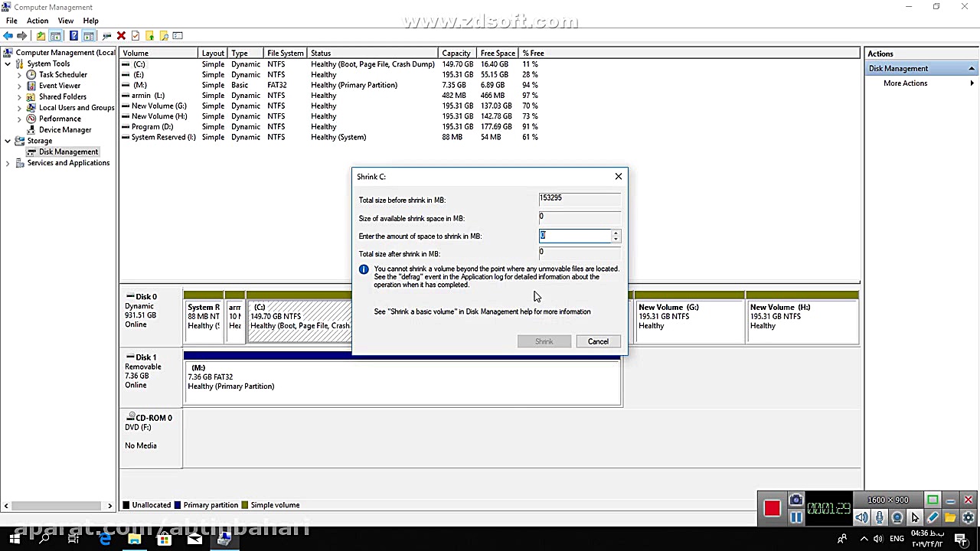Click the pencil annotation icon in the recorder
Image resolution: width=980 pixels, height=551 pixels.
point(933,518)
